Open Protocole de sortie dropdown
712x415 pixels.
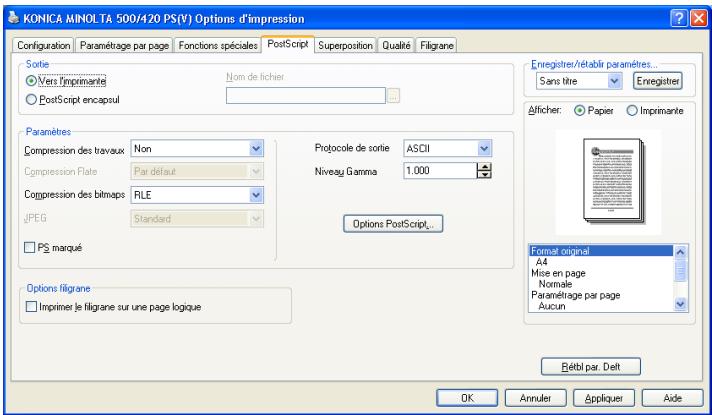(484, 148)
